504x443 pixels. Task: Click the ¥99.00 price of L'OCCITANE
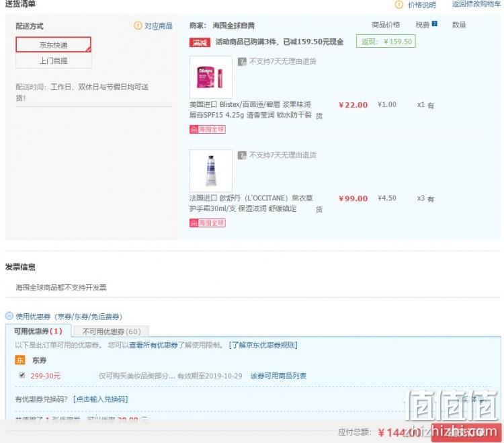coord(353,199)
